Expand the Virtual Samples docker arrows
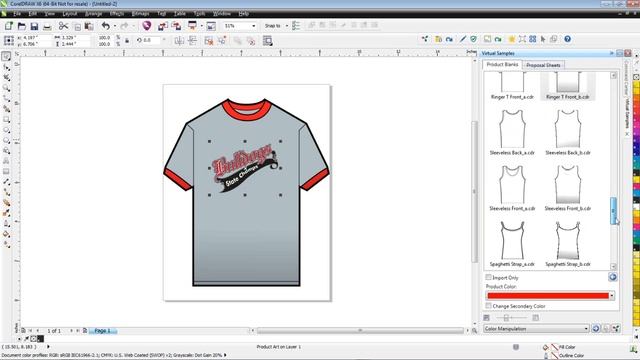The height and width of the screenshot is (360, 640). (611, 53)
